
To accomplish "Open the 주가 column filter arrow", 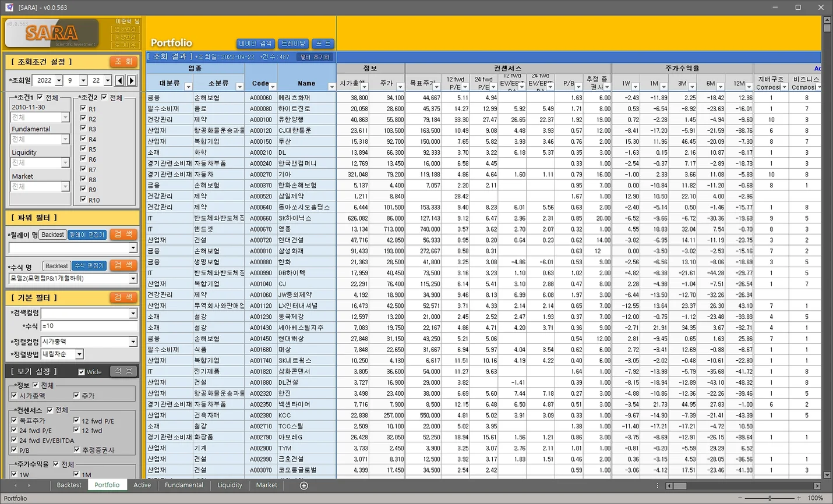I will click(399, 87).
